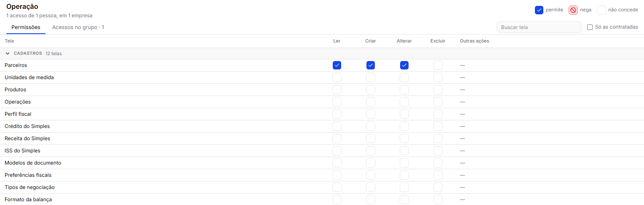This screenshot has height=205, width=644.
Task: Uncheck Alterar permission for Parceiros
Action: click(x=404, y=65)
